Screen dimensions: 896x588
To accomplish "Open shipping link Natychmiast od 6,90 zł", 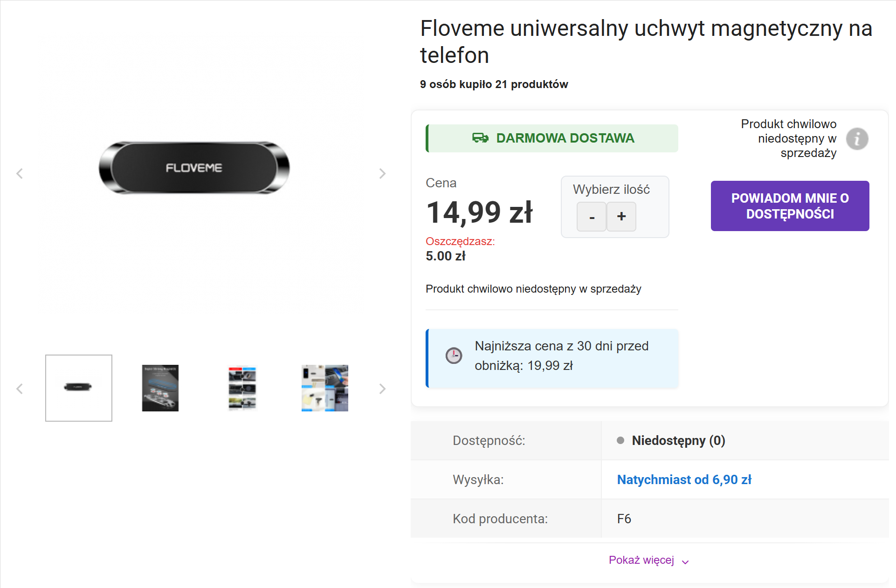I will [684, 479].
